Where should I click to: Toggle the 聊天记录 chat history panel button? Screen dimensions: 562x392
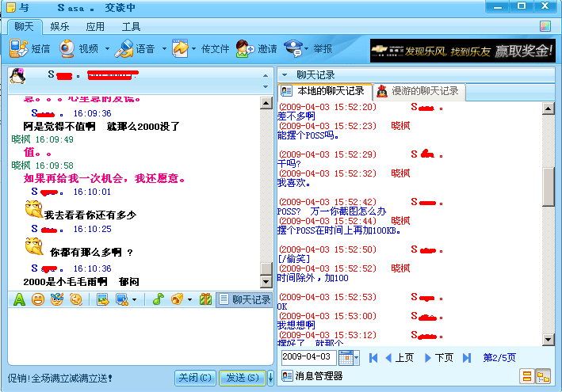245,299
